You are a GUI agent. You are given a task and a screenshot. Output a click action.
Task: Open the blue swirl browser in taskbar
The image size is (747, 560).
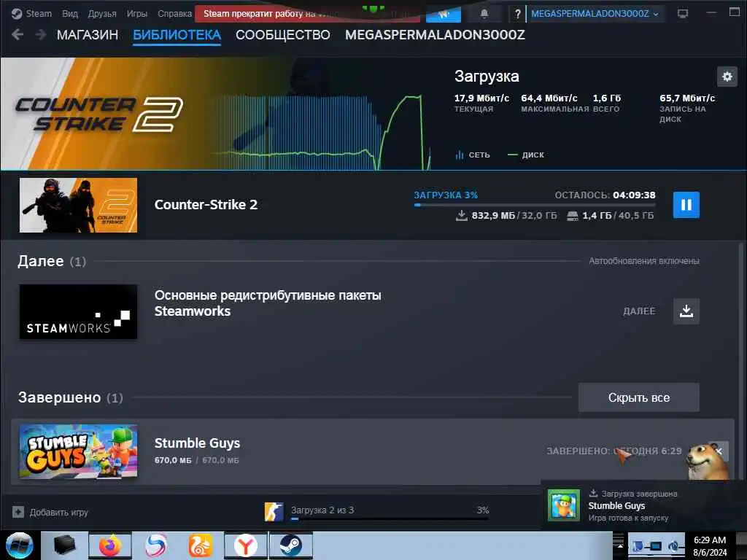click(155, 545)
